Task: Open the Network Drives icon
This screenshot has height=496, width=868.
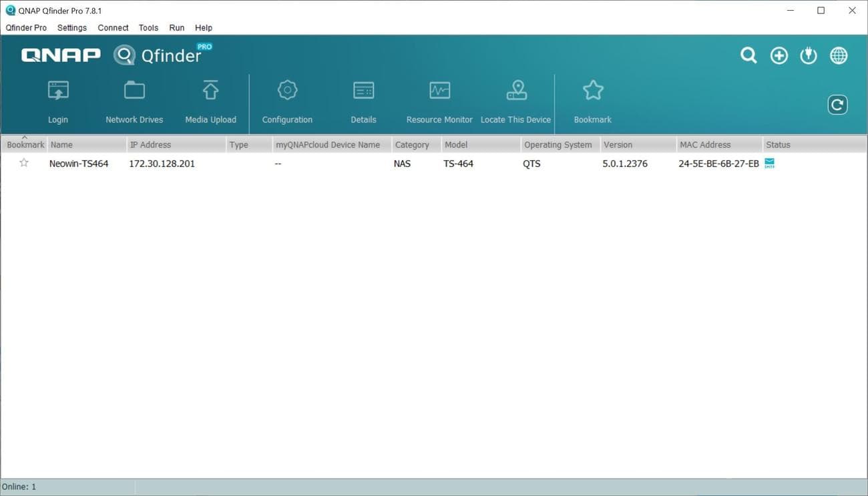Action: [x=134, y=100]
